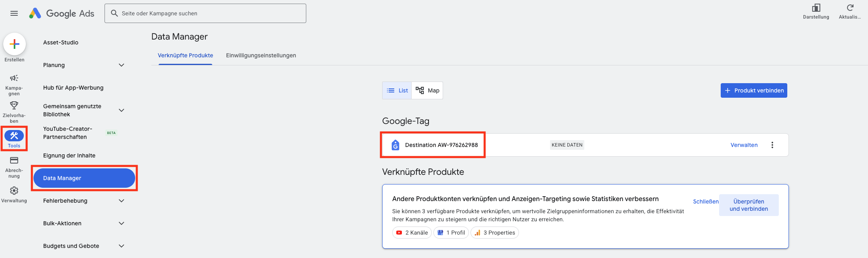Image resolution: width=868 pixels, height=258 pixels.
Task: Click the YouTube 2 Kanäle chip
Action: point(412,233)
